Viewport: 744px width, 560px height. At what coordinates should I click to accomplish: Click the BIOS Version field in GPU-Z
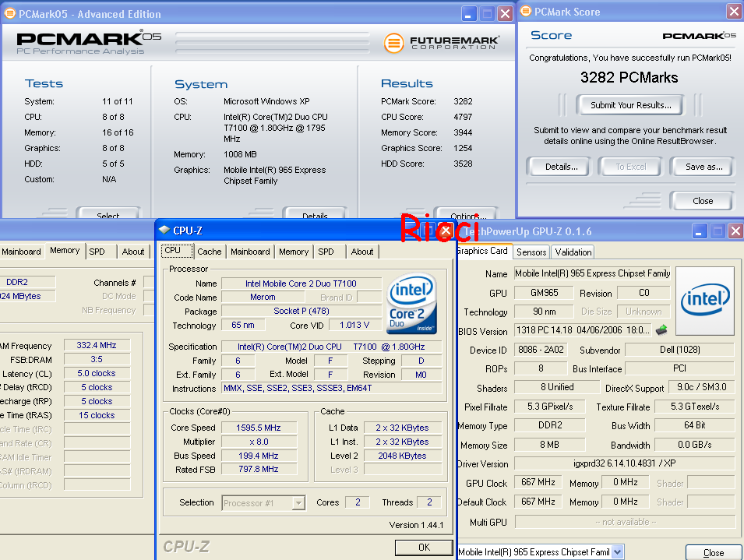pyautogui.click(x=583, y=330)
